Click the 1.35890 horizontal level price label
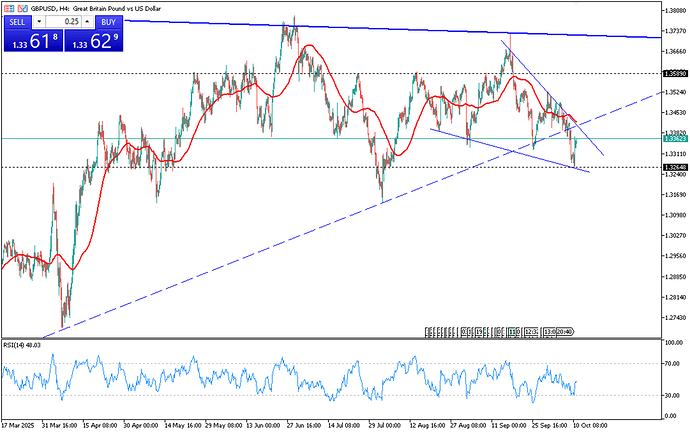 [x=675, y=74]
